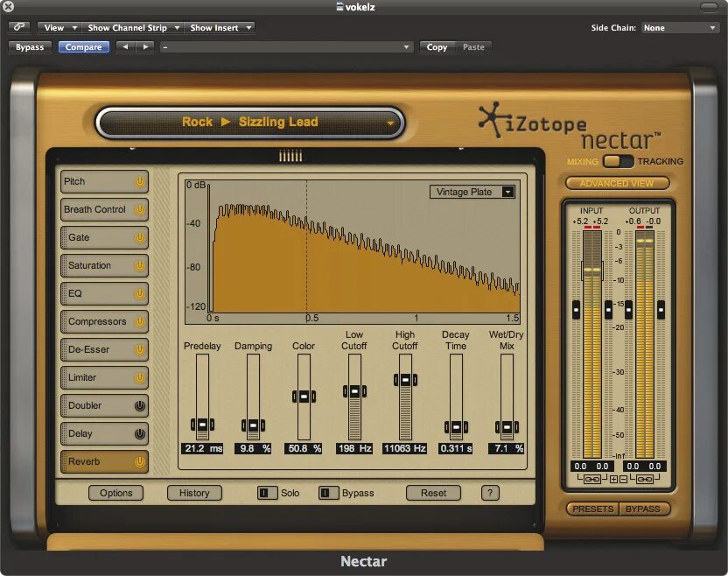Toggle the Limiter module power
Screen dimensions: 728x576
tap(140, 377)
